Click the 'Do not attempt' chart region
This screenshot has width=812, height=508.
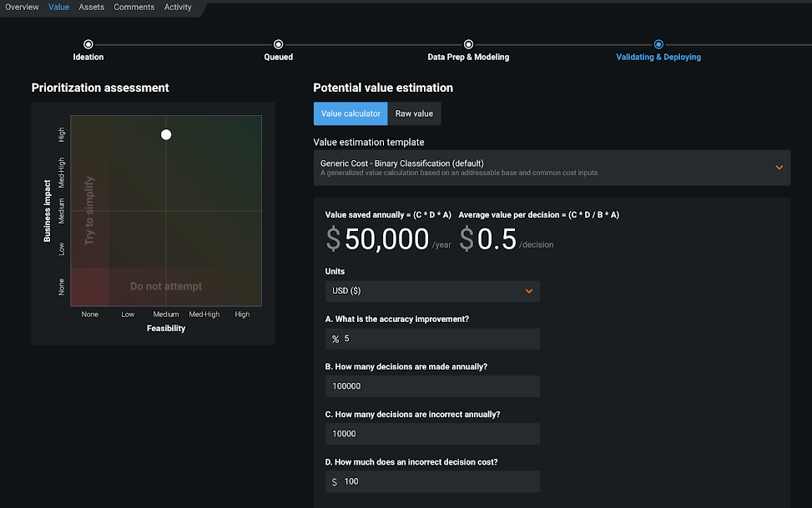[166, 287]
